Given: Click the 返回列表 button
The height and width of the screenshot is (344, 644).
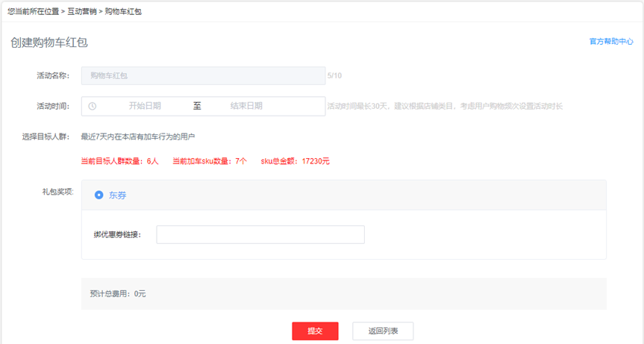Looking at the screenshot, I should pyautogui.click(x=383, y=331).
